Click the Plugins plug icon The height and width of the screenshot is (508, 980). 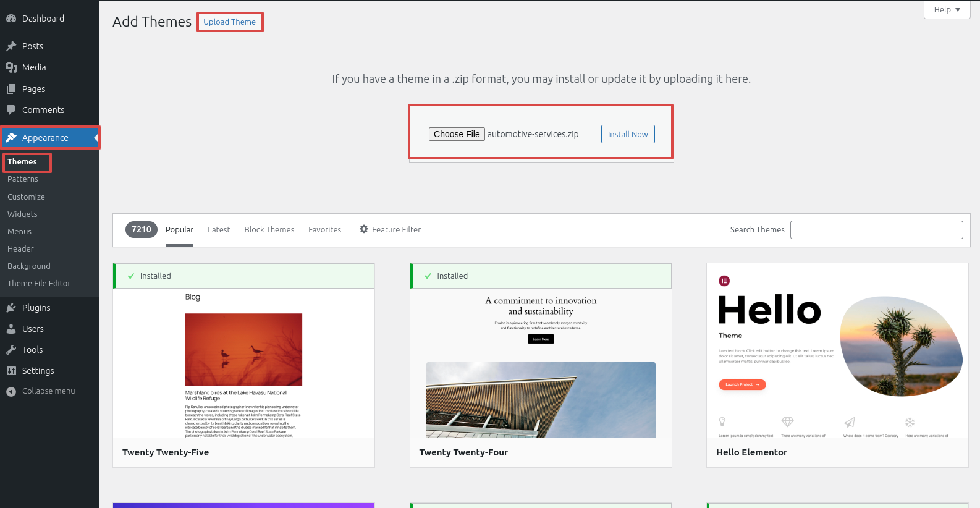tap(11, 308)
